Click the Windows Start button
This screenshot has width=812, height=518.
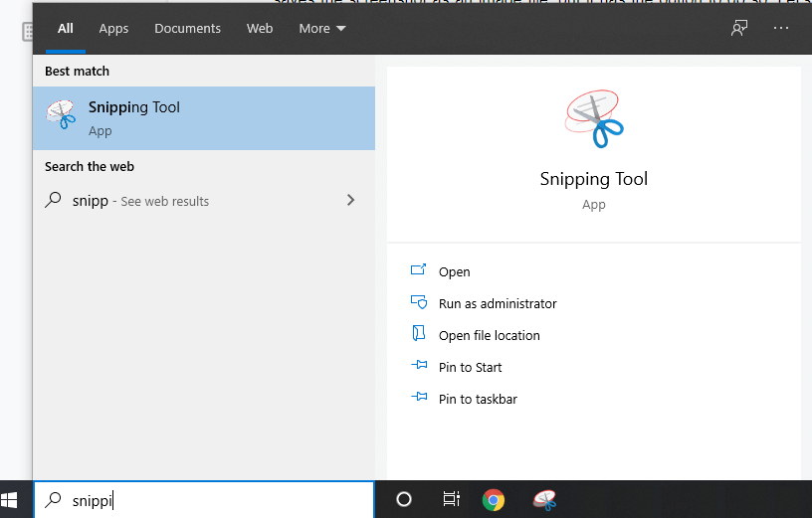click(9, 500)
